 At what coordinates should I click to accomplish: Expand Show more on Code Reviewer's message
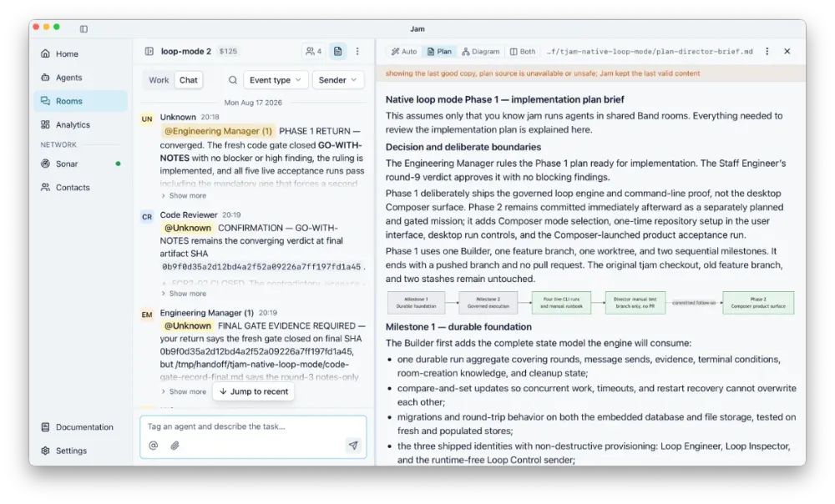pos(184,294)
